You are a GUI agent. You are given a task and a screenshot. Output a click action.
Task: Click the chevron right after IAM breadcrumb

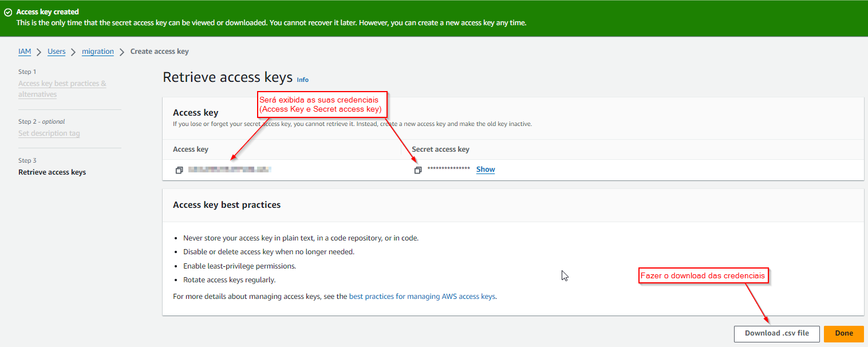point(39,52)
